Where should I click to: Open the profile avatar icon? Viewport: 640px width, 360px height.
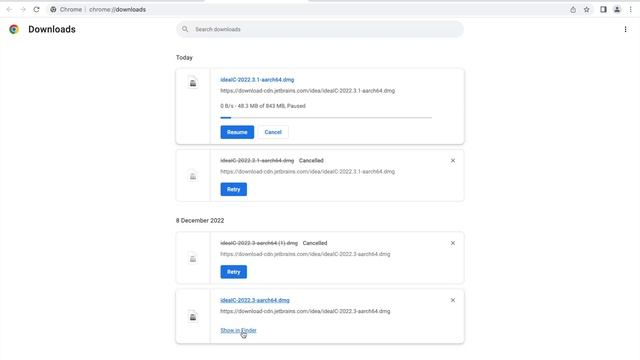(617, 9)
